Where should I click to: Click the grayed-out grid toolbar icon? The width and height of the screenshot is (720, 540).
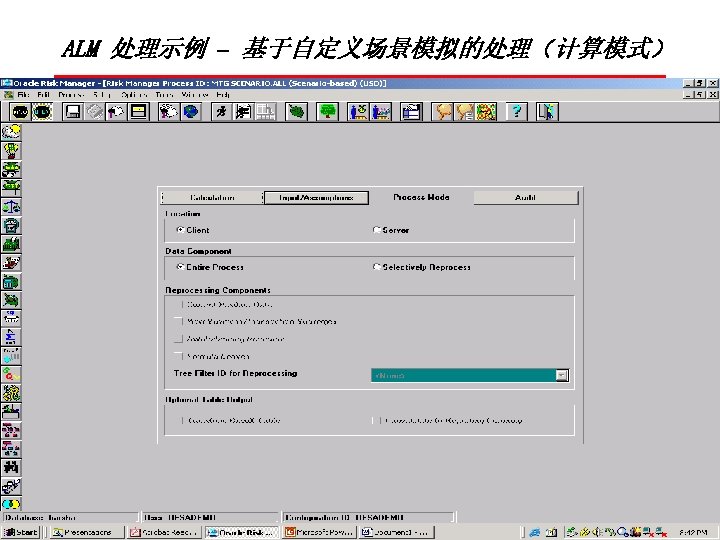265,112
